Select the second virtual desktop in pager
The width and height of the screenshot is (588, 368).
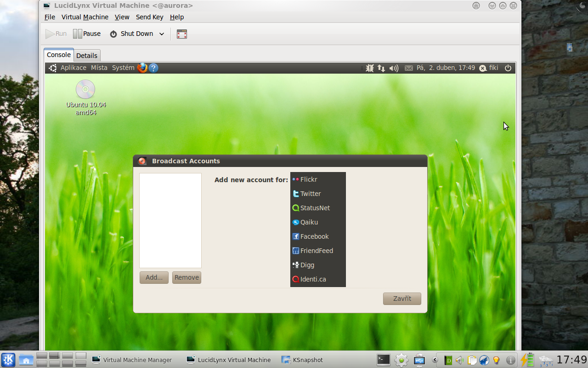[x=54, y=356]
